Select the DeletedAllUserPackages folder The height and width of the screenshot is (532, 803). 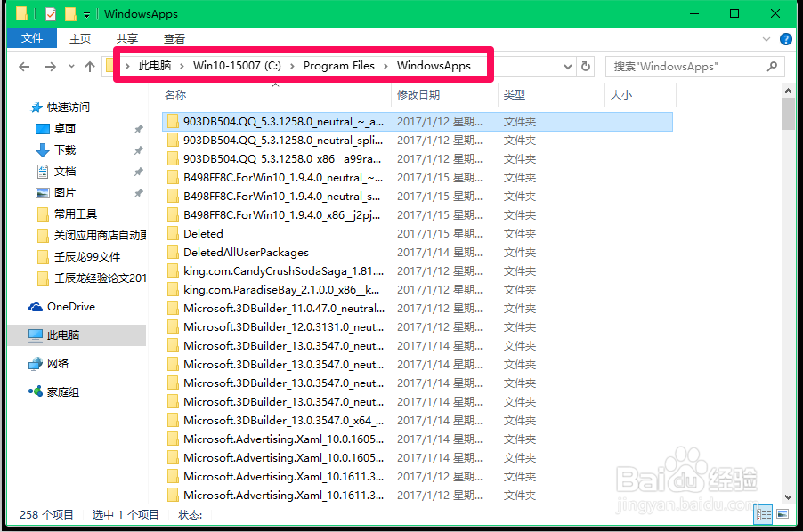point(247,253)
